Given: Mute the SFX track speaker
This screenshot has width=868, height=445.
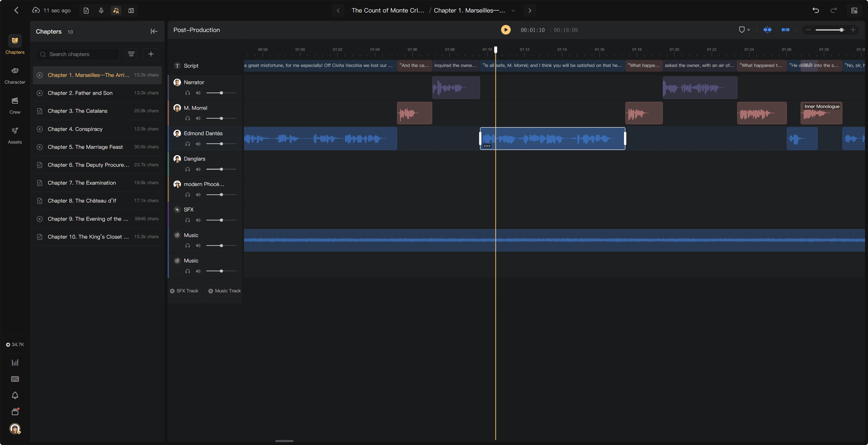Looking at the screenshot, I should [198, 220].
